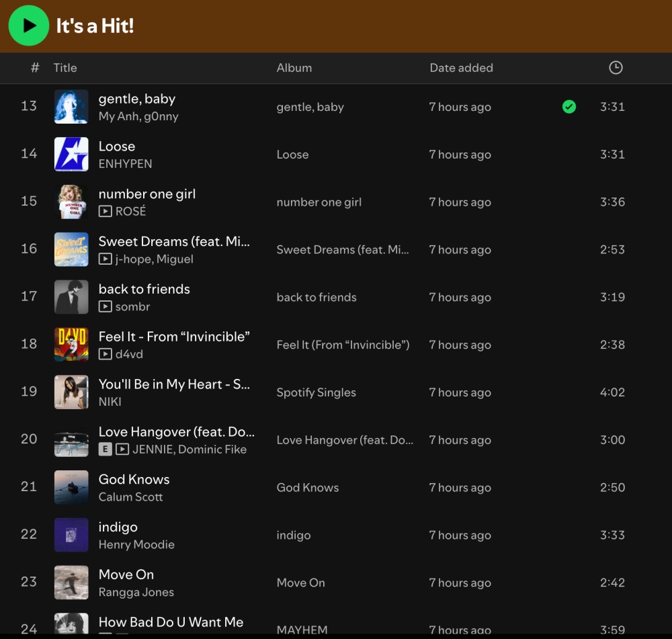Play the It's a Hit! playlist

tap(29, 26)
